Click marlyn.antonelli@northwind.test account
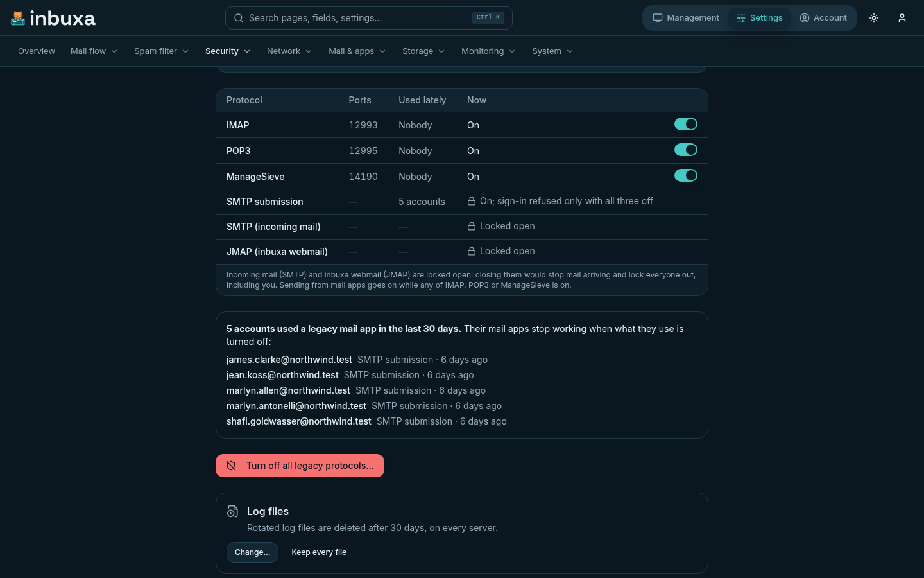The image size is (924, 578). pos(296,406)
